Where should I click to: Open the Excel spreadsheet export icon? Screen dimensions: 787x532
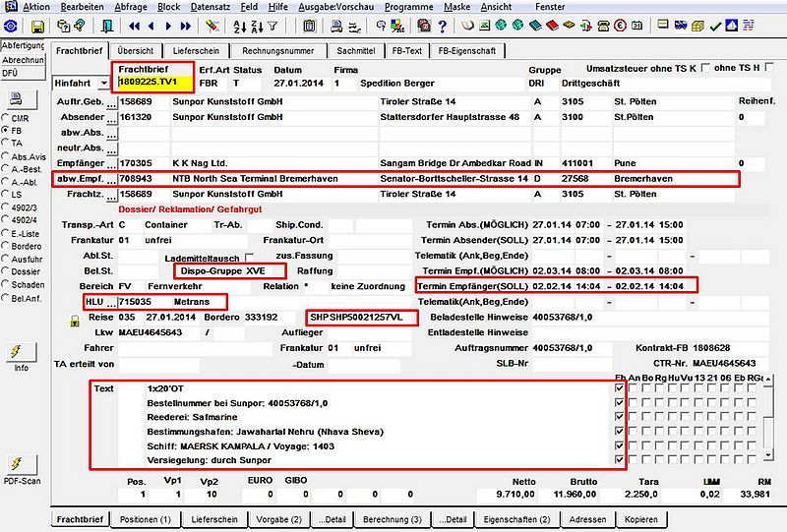tap(484, 26)
